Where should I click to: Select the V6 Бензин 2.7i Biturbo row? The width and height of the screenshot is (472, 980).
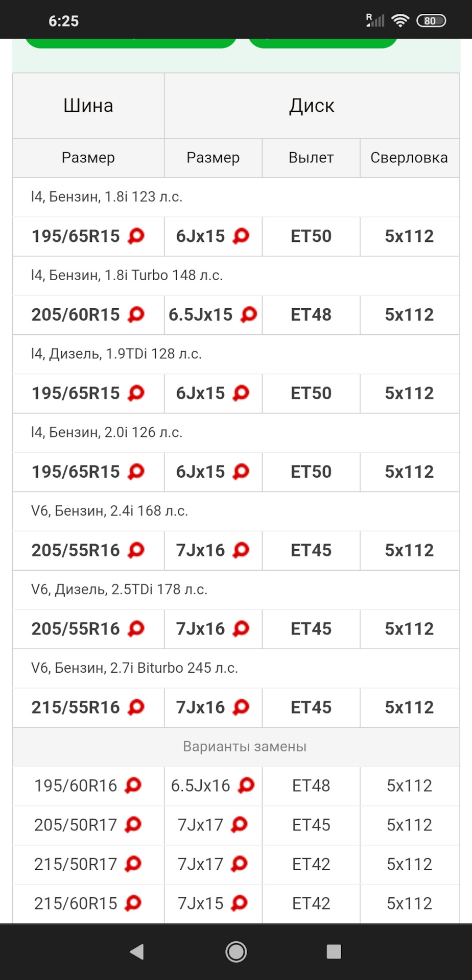point(134,668)
